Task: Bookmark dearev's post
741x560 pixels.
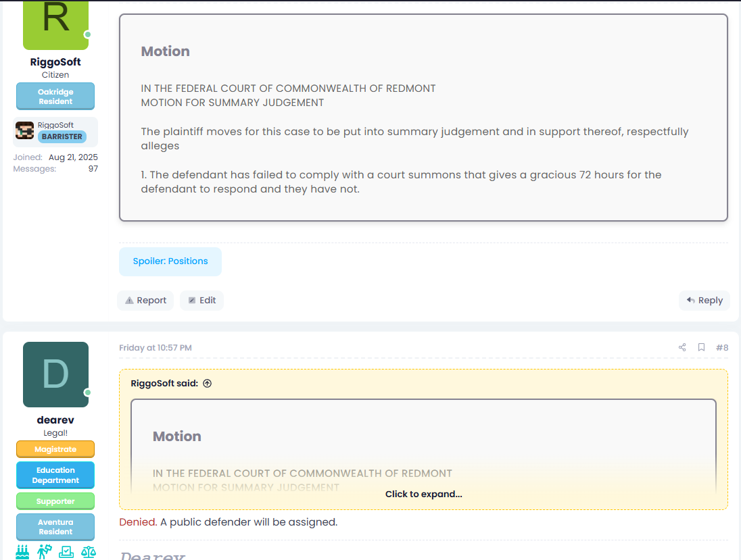Action: [701, 347]
